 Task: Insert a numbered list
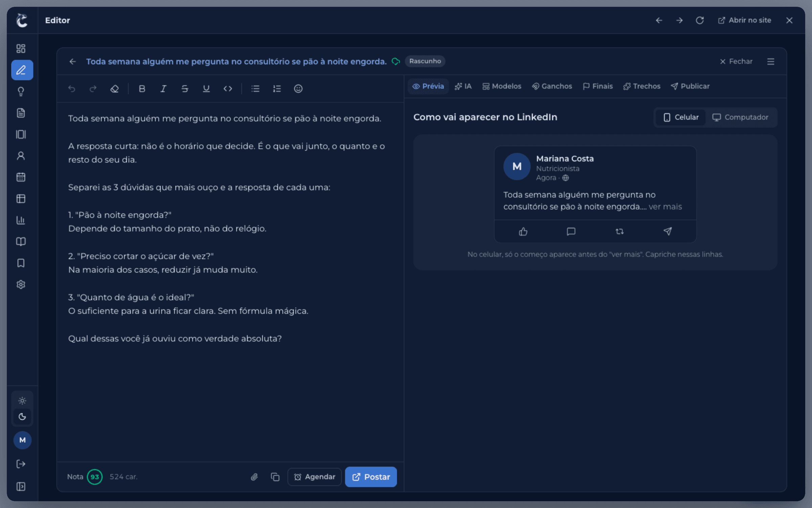click(277, 89)
